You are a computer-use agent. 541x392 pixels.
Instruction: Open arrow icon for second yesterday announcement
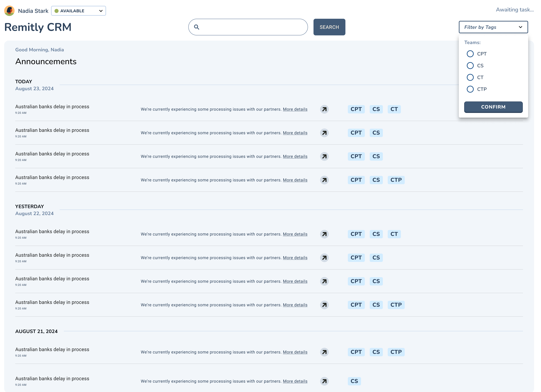[x=324, y=258]
